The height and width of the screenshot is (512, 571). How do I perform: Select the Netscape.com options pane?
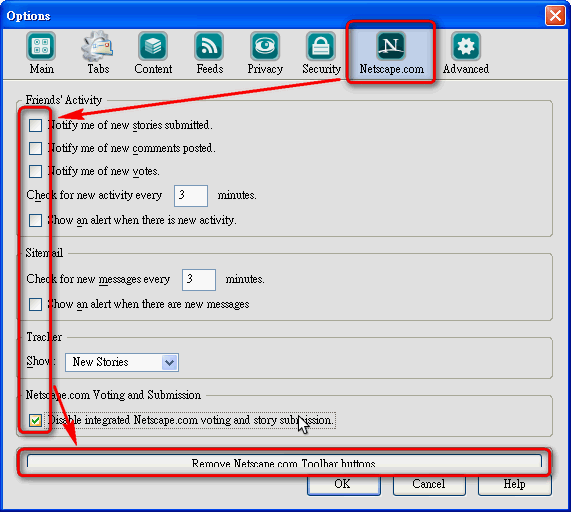[391, 53]
